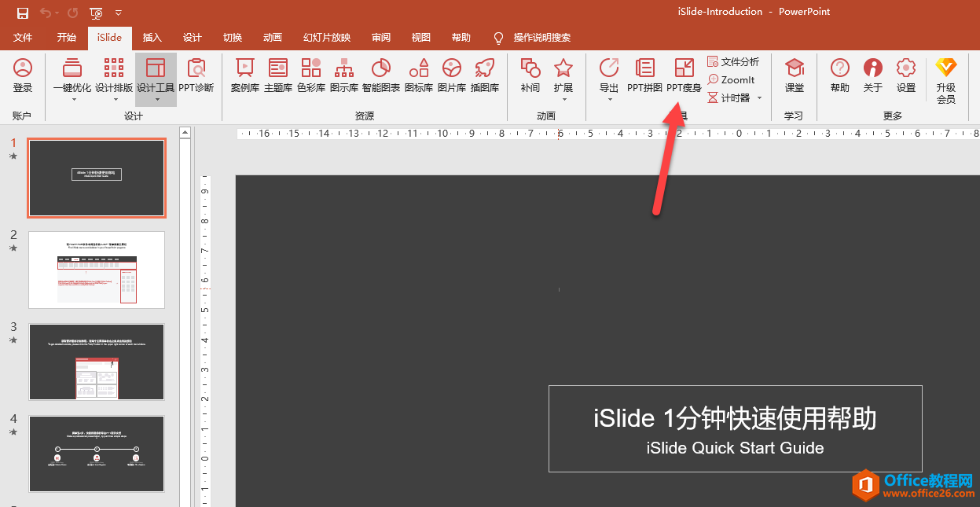Select slide 3 thumbnail
980x507 pixels.
pyautogui.click(x=97, y=362)
